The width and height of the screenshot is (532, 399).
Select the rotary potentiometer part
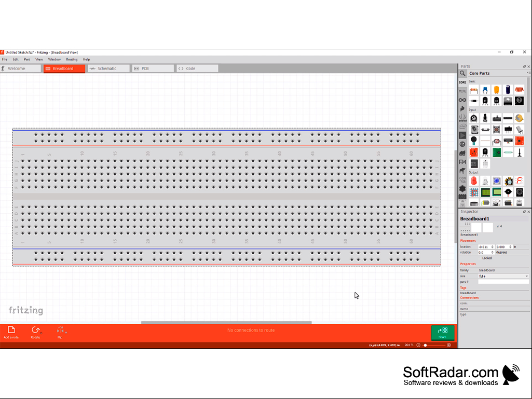474,118
